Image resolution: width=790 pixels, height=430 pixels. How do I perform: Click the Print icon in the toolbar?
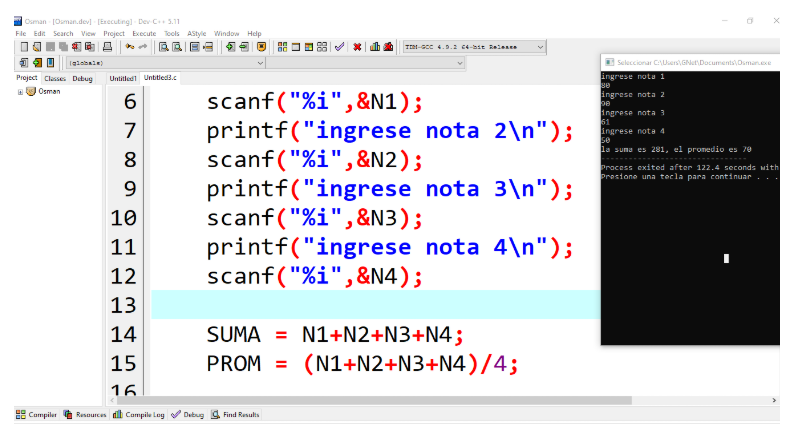[107, 47]
